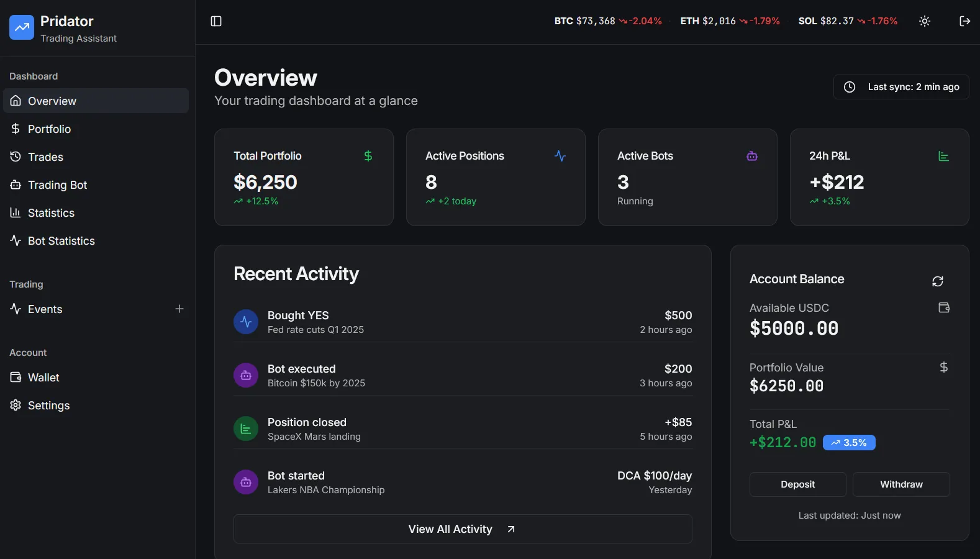Select the SpaceX Mars landing entry

tap(463, 429)
